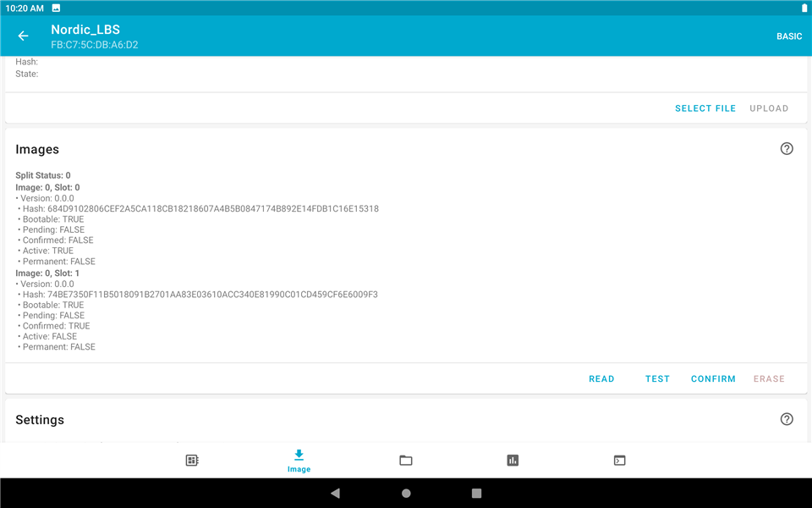Viewport: 812px width, 508px height.
Task: Switch to the Default tab icon
Action: (x=192, y=460)
